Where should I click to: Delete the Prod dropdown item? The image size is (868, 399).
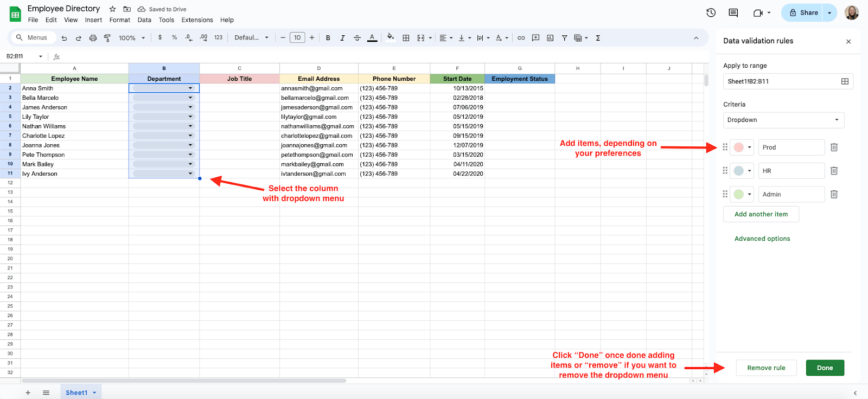point(834,147)
